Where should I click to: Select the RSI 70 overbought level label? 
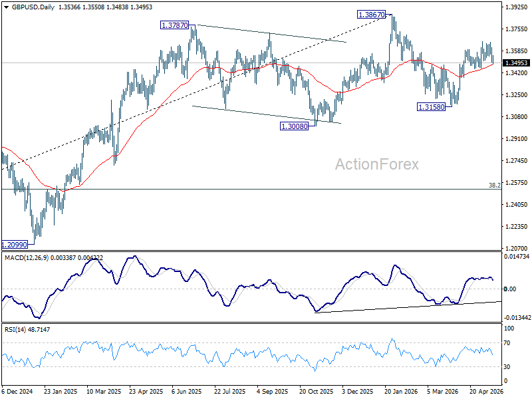[x=507, y=343]
